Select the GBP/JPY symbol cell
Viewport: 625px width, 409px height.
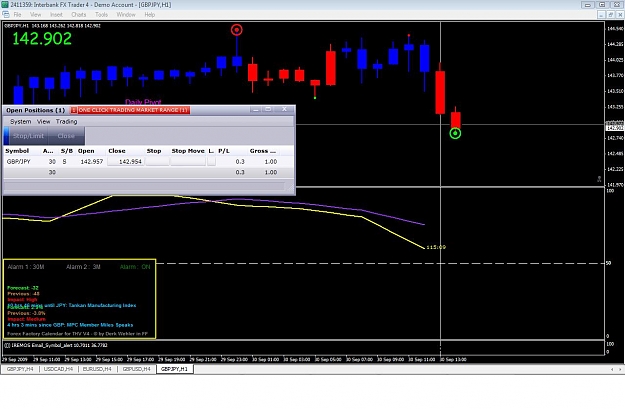pyautogui.click(x=18, y=161)
